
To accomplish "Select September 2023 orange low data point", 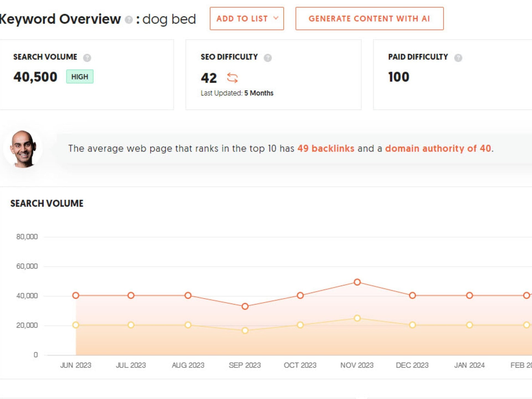I will coord(245,306).
